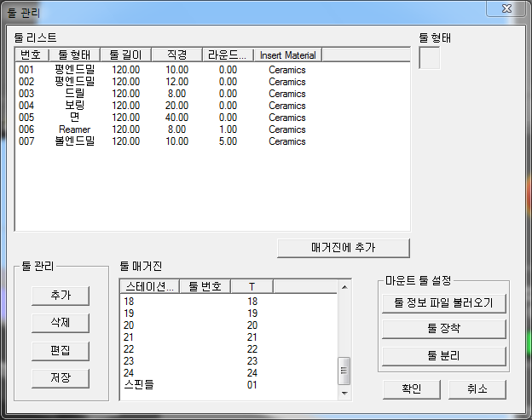Save the tool list with 저장
The height and width of the screenshot is (420, 532).
click(61, 378)
